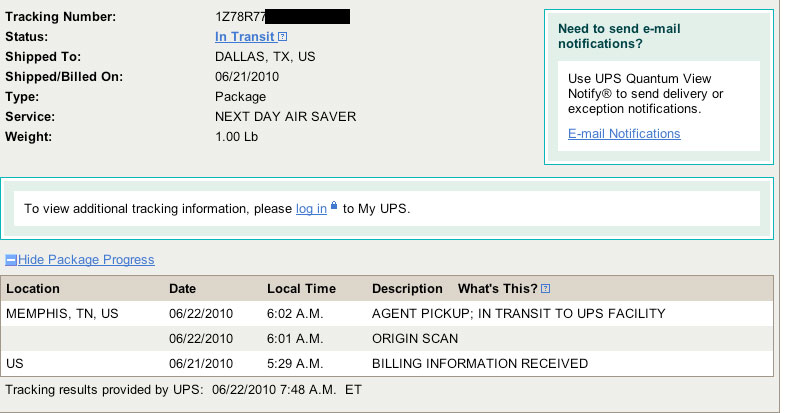The width and height of the screenshot is (789, 413).
Task: Click the Description column header
Action: (407, 288)
